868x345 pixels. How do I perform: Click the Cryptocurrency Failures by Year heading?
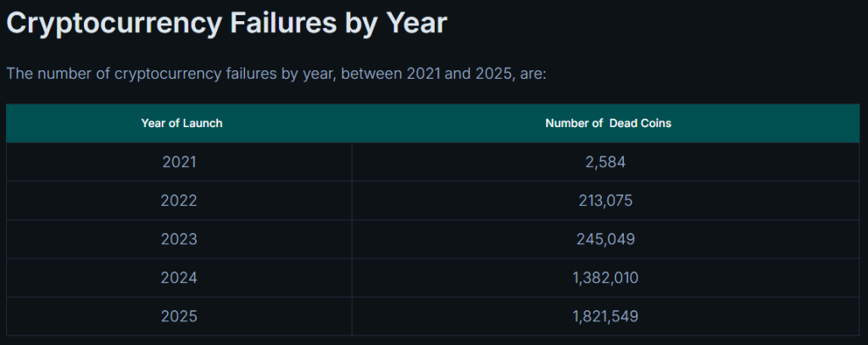pos(226,23)
